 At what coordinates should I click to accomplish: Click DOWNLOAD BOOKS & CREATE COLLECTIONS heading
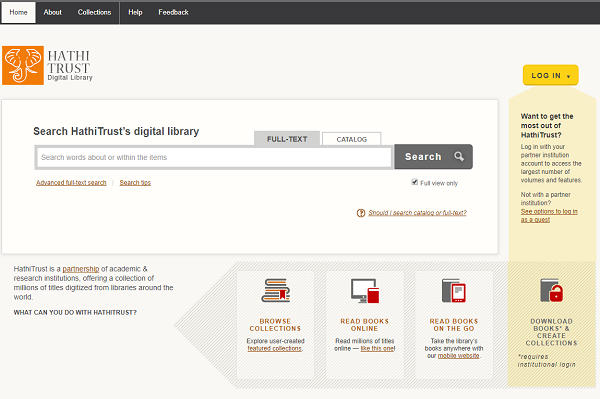point(551,332)
